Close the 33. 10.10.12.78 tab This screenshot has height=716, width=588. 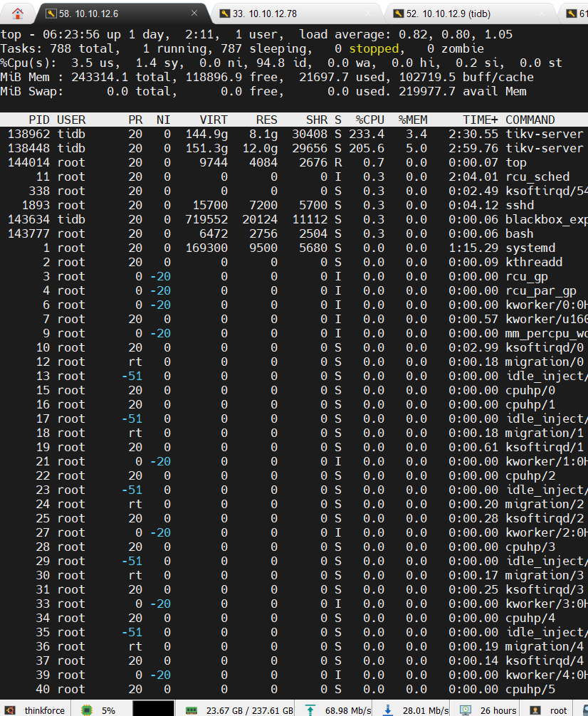click(368, 14)
